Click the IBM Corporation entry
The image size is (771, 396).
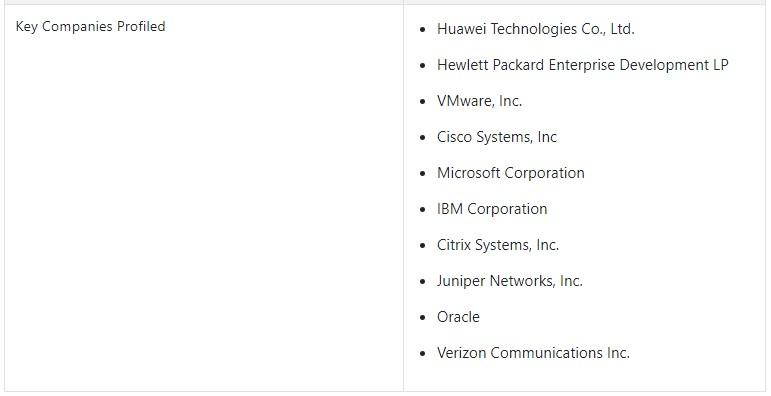(x=492, y=209)
